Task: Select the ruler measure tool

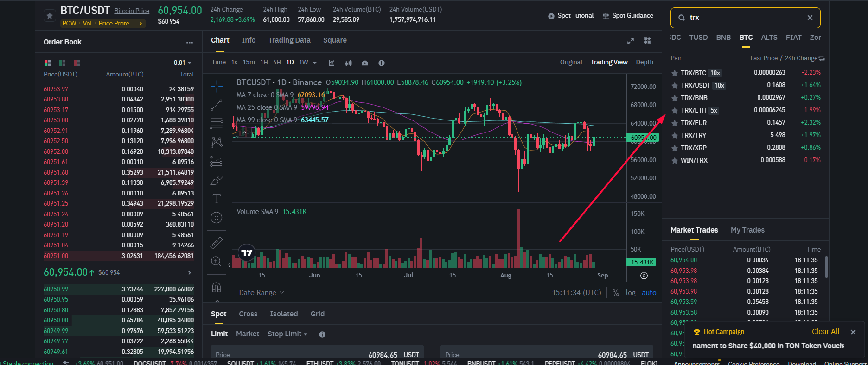Action: [x=216, y=242]
